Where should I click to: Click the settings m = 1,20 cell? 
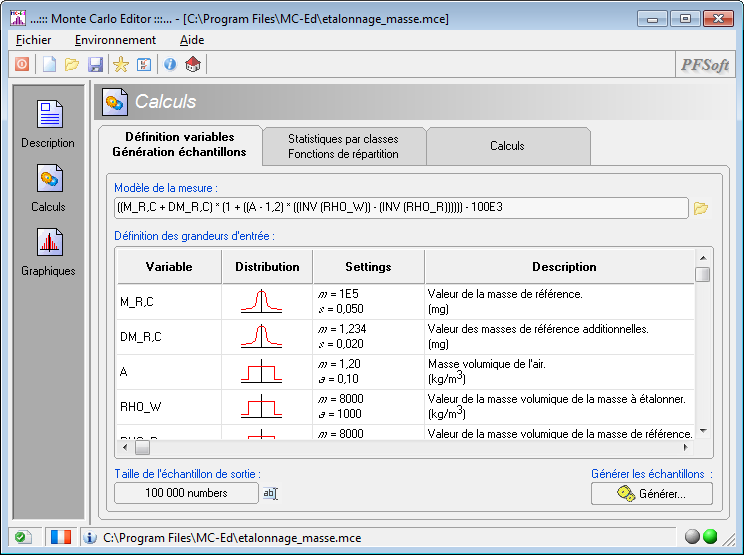(369, 372)
